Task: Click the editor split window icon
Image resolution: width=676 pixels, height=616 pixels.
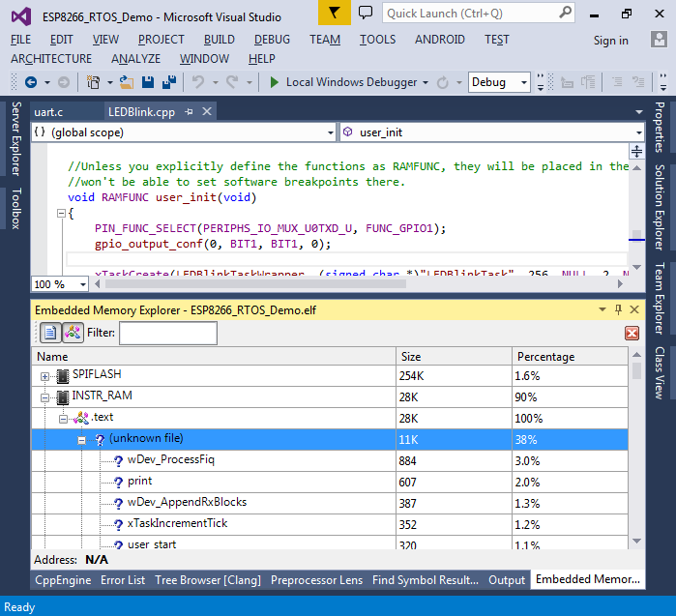Action: coord(636,151)
